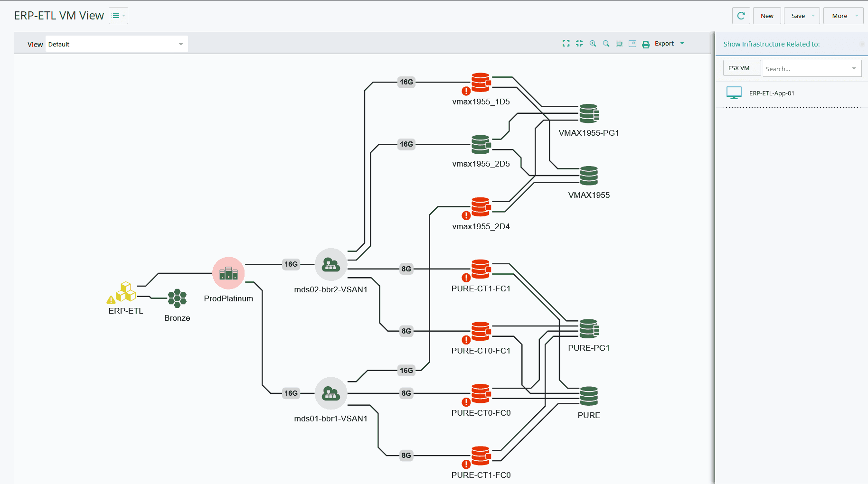Click the 'PURE-PG1' label text
Screen dimensions: 868x484
(x=589, y=348)
